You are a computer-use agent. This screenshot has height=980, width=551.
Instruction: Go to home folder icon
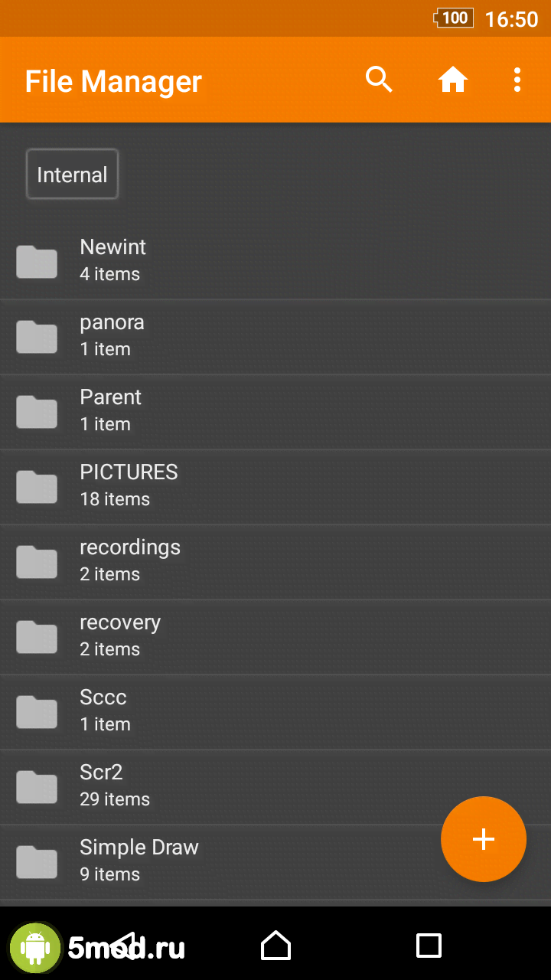point(452,80)
